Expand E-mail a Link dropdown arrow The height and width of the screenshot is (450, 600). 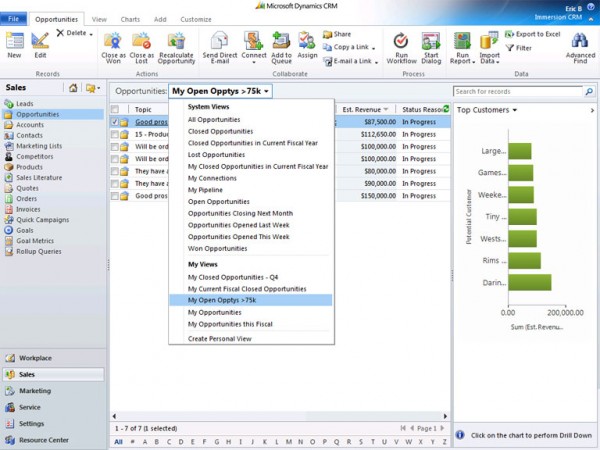pos(376,62)
